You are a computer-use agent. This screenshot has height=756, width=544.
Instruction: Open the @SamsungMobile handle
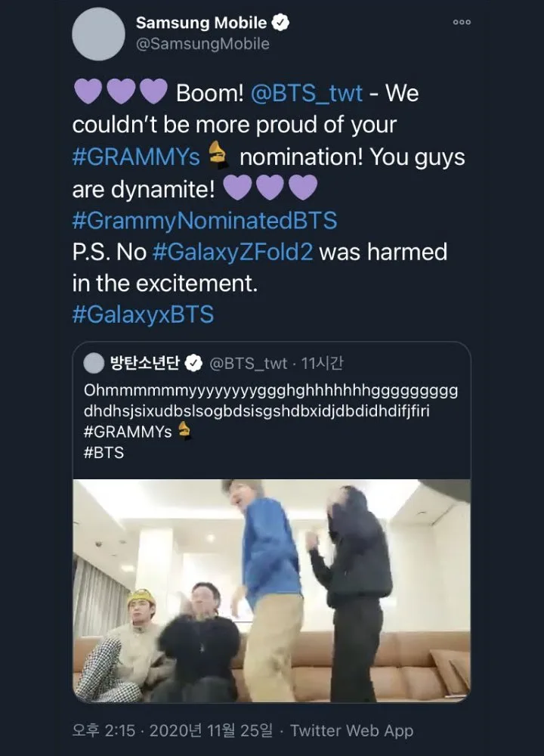pos(202,44)
